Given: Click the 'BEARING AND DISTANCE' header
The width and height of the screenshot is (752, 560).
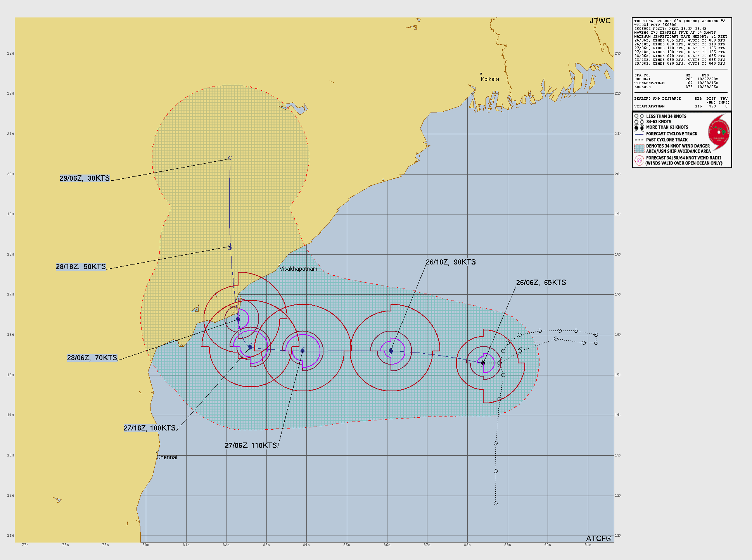Looking at the screenshot, I should point(657,99).
